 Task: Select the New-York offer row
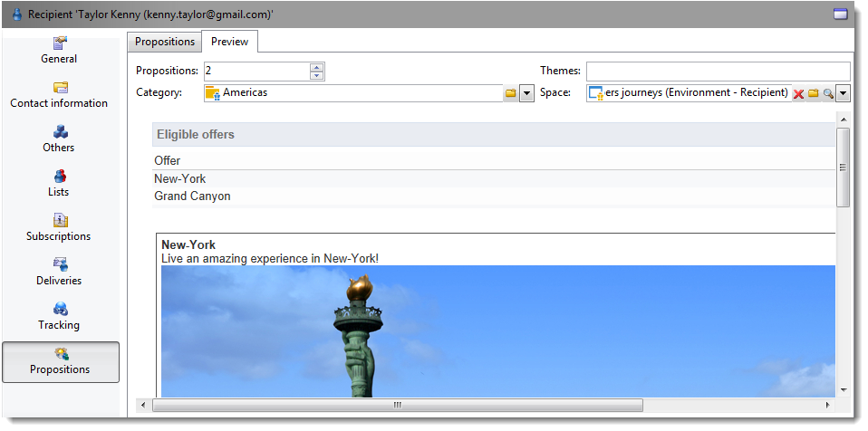[494, 178]
